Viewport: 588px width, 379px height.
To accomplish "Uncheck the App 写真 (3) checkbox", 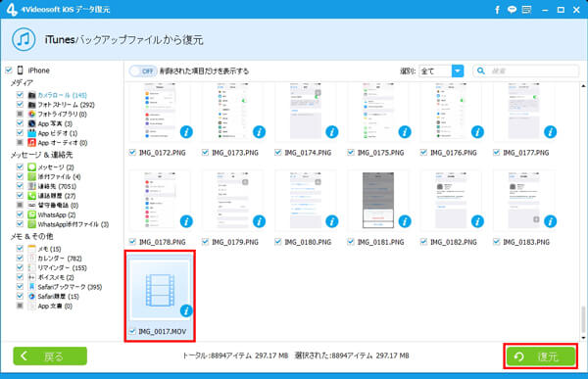I will [x=20, y=123].
